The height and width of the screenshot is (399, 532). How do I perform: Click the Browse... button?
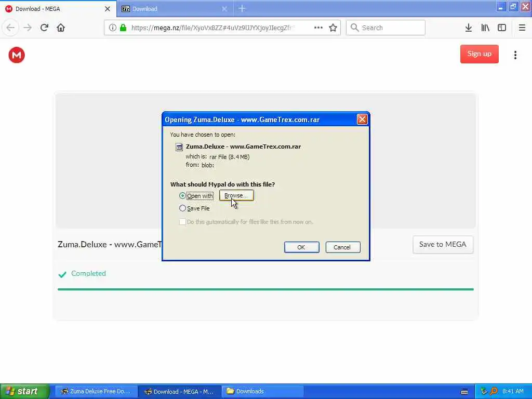[x=236, y=195]
